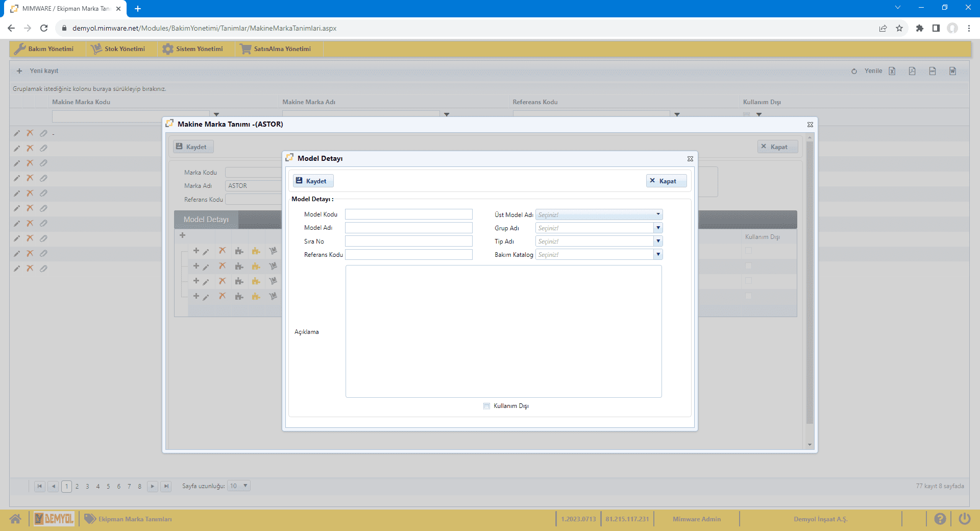980x531 pixels.
Task: Open the Üst Model Adı combo box
Action: [x=658, y=214]
